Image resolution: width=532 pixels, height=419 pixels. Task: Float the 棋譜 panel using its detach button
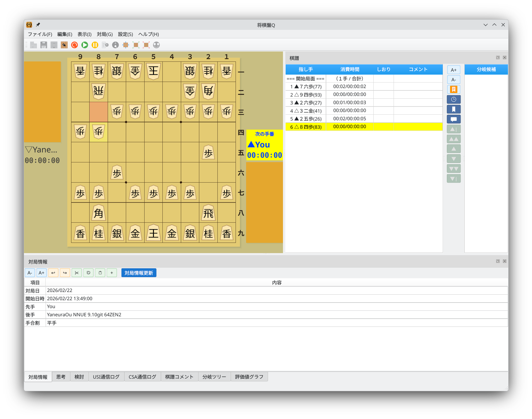[x=497, y=58]
